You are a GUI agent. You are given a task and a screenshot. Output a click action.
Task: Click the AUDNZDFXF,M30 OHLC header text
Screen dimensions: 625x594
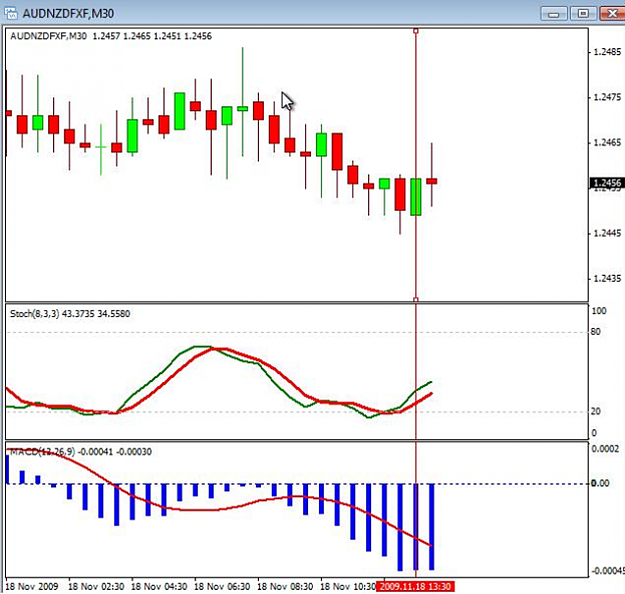[111, 36]
